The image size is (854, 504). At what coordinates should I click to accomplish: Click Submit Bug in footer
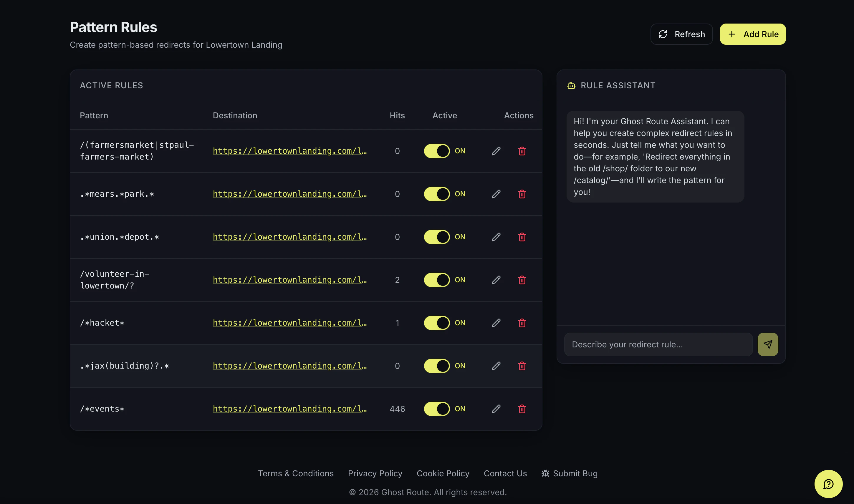(569, 473)
